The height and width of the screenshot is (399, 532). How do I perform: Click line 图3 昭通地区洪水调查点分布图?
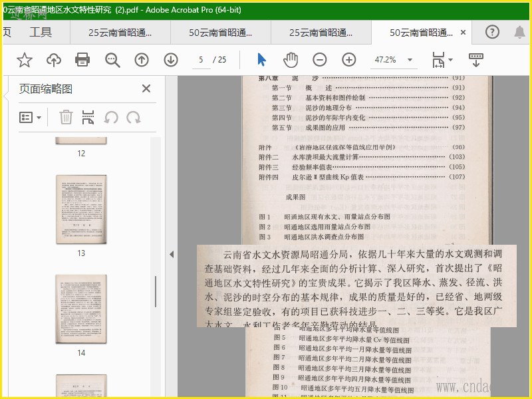311,237
